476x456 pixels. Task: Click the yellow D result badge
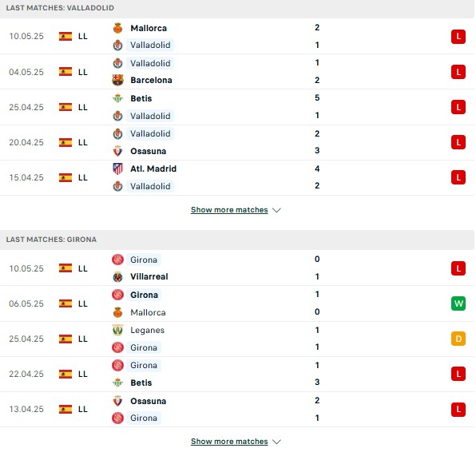(x=458, y=339)
